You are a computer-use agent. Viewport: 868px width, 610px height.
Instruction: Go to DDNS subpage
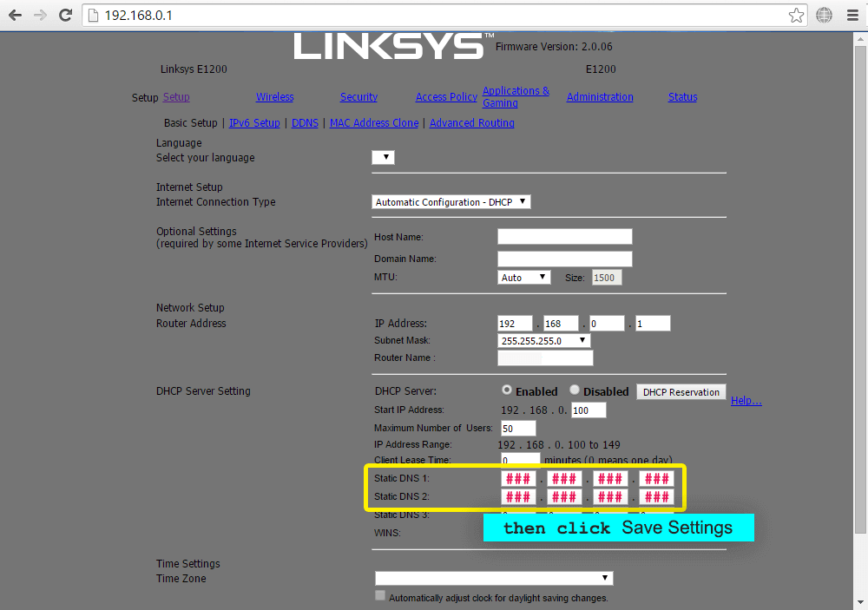click(305, 123)
